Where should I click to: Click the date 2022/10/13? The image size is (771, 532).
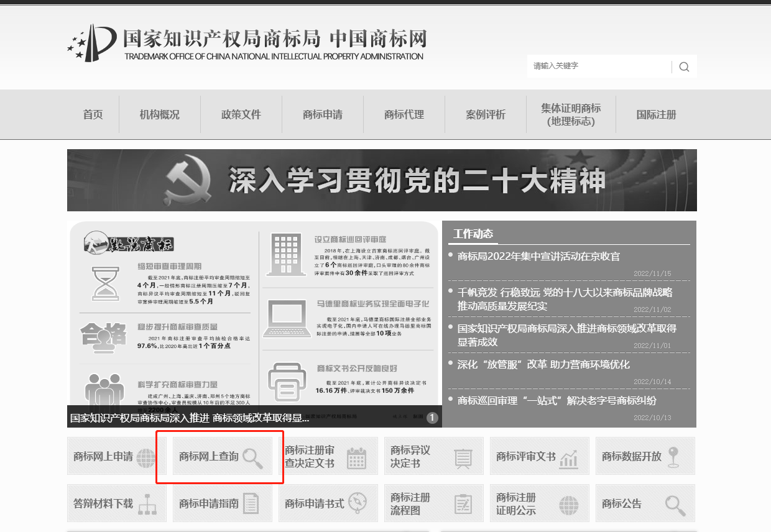[x=652, y=418]
